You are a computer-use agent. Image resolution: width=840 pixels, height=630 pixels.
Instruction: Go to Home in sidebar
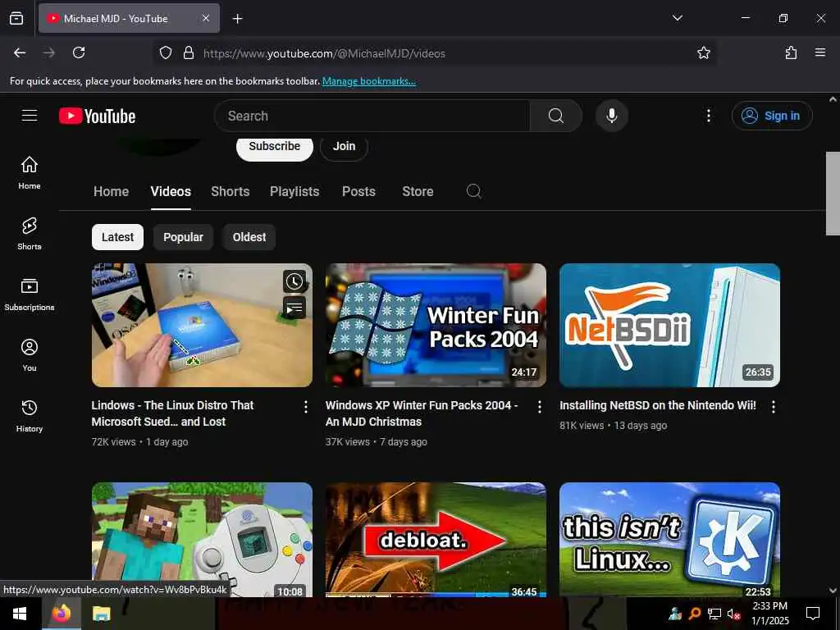(29, 172)
